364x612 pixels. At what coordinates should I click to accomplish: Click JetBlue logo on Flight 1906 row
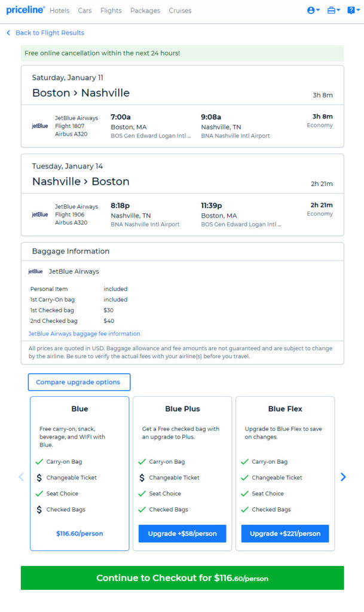40,215
